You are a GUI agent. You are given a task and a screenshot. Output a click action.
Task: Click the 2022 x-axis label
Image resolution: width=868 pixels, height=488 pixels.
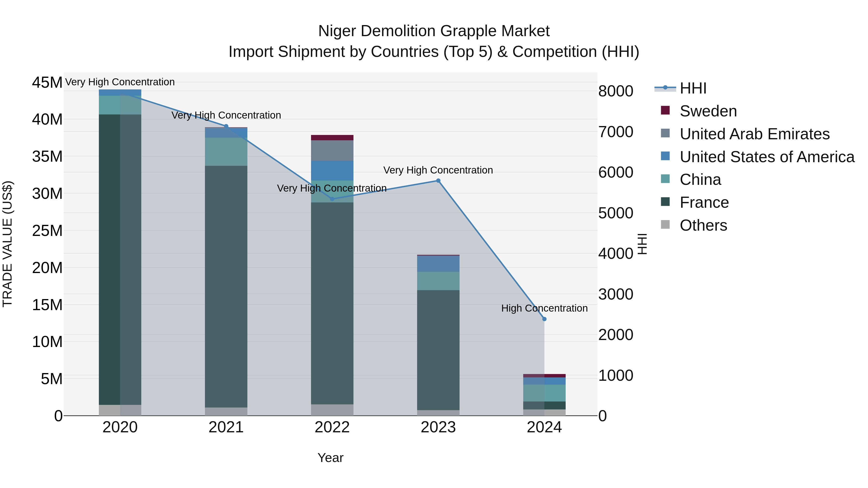(332, 427)
